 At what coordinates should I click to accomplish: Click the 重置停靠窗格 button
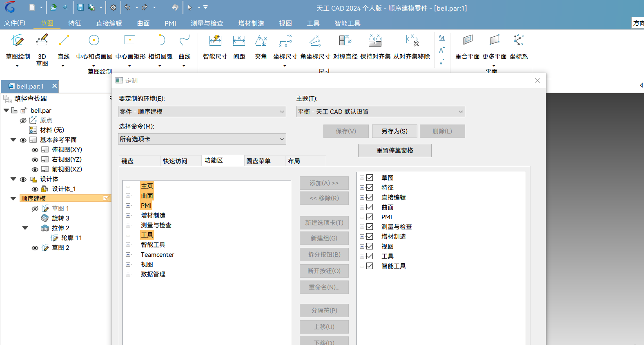coord(395,150)
